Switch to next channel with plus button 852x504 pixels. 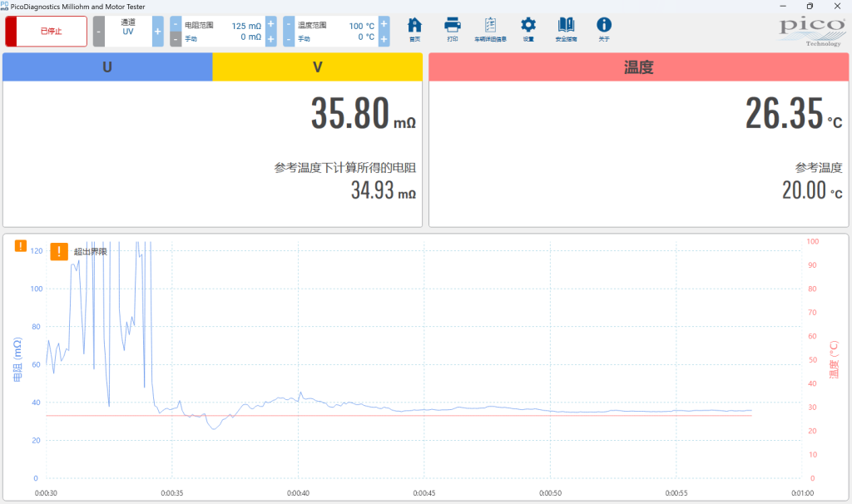(158, 31)
